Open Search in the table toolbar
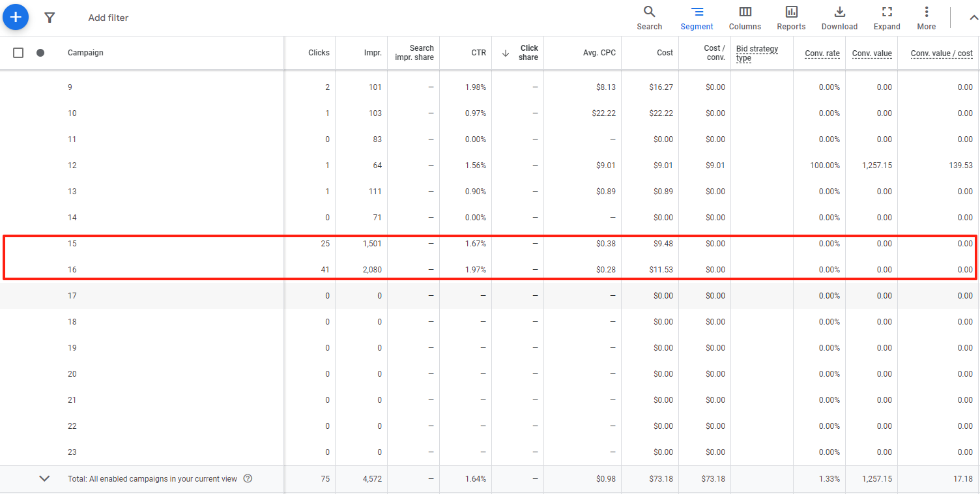 point(649,18)
